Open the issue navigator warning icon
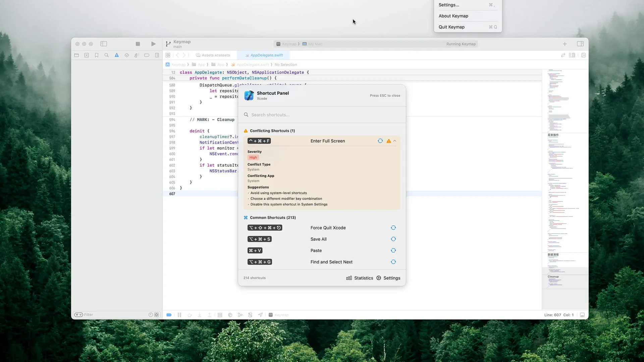644x362 pixels. point(117,55)
